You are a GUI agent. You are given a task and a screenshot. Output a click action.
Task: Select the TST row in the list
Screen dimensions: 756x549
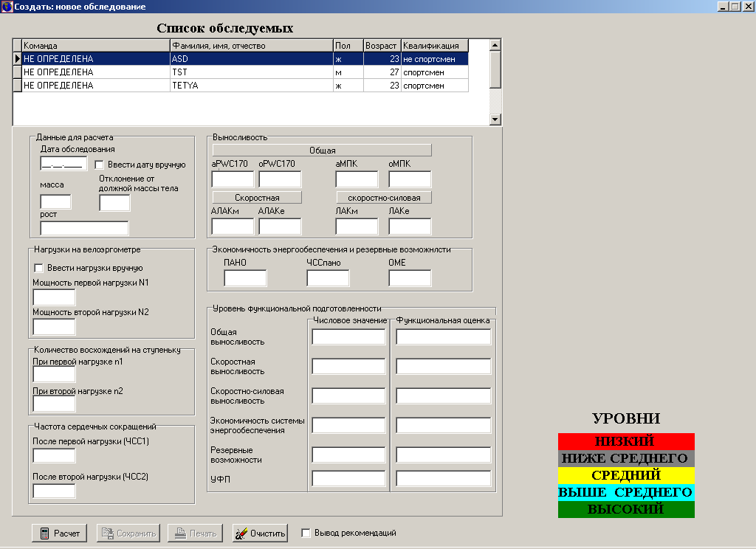tap(245, 72)
